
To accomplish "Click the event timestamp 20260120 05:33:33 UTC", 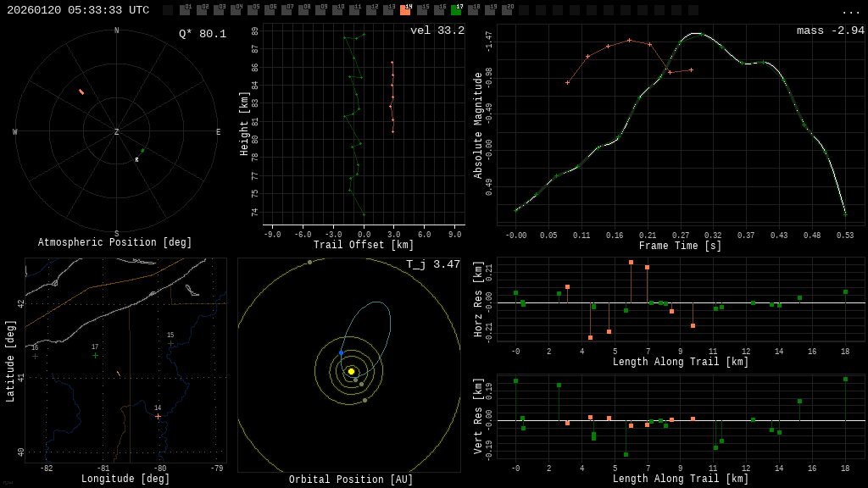I will pos(78,10).
